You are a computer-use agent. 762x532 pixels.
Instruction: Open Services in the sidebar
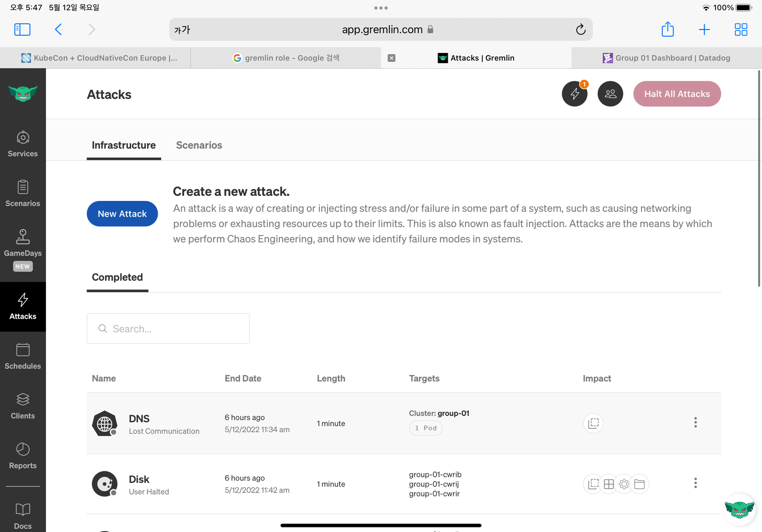[23, 144]
